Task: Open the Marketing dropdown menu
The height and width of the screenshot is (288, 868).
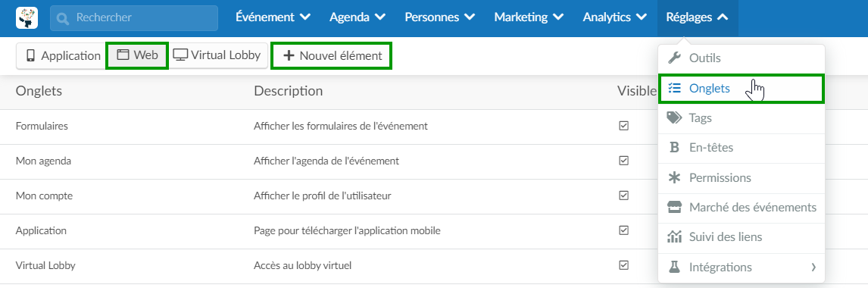Action: (x=529, y=17)
